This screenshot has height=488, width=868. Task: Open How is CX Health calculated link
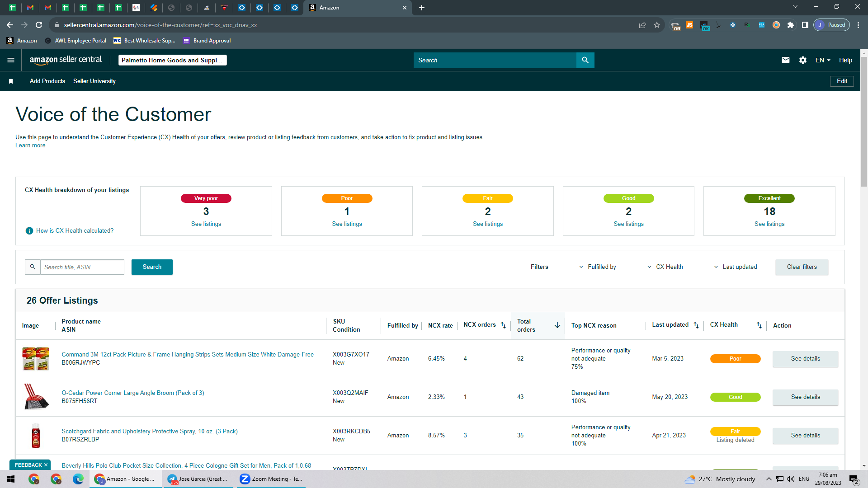pos(75,231)
